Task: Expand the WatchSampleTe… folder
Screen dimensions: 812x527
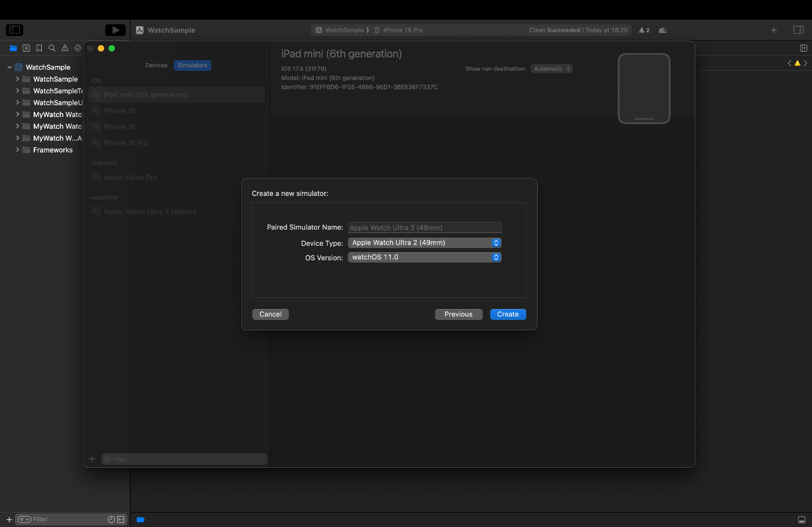Action: [x=17, y=91]
